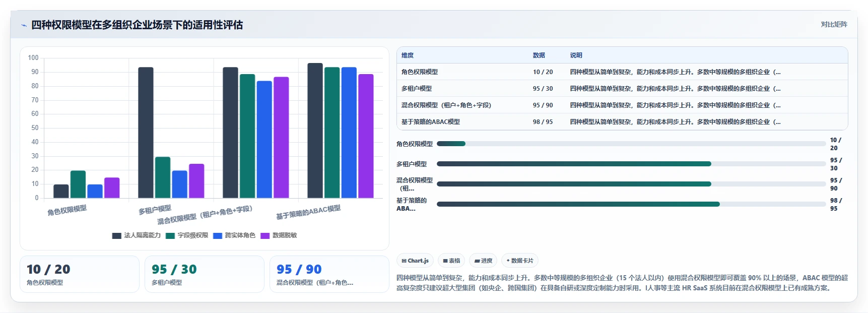Click progress value 10 / 20

coord(835,144)
